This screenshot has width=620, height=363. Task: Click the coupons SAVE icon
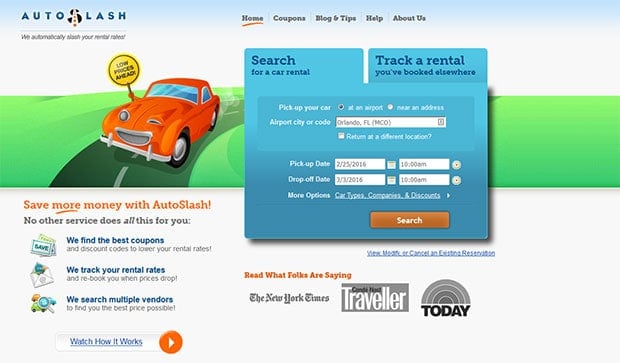click(43, 246)
